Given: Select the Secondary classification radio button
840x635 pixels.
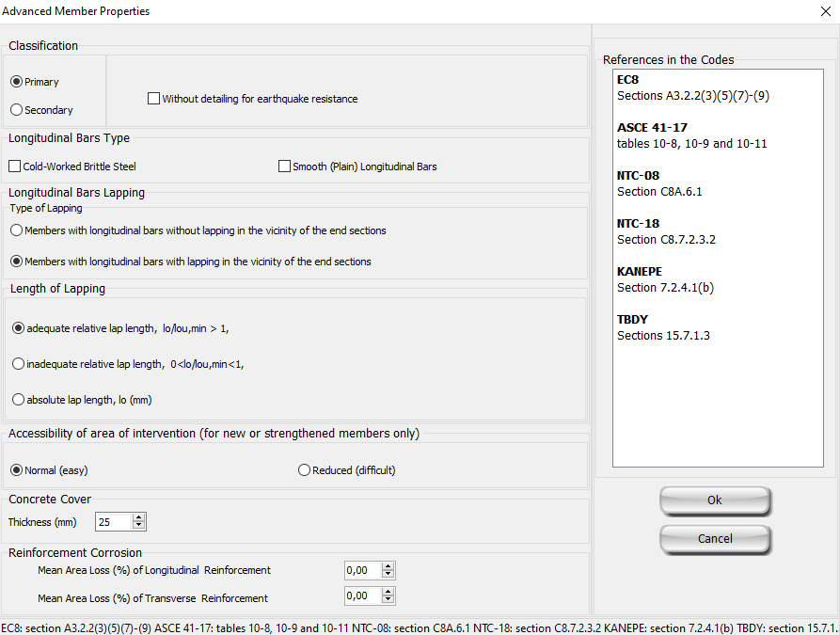Looking at the screenshot, I should click(16, 110).
